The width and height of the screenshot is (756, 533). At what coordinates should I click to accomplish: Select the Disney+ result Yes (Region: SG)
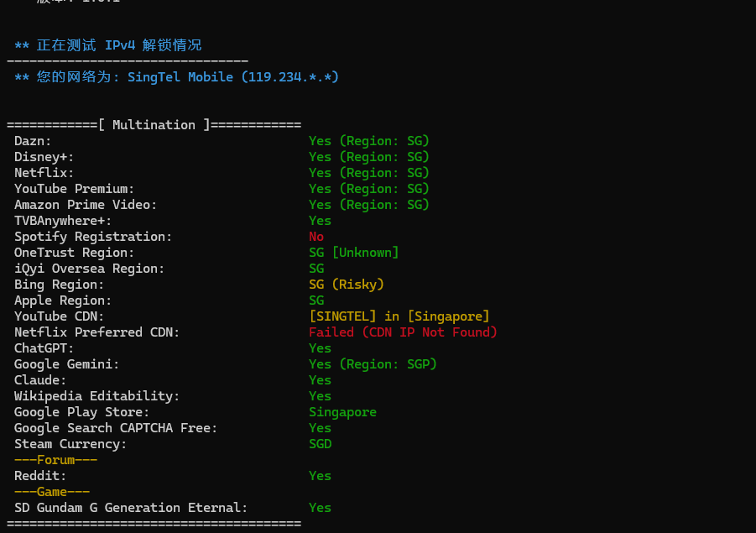368,157
